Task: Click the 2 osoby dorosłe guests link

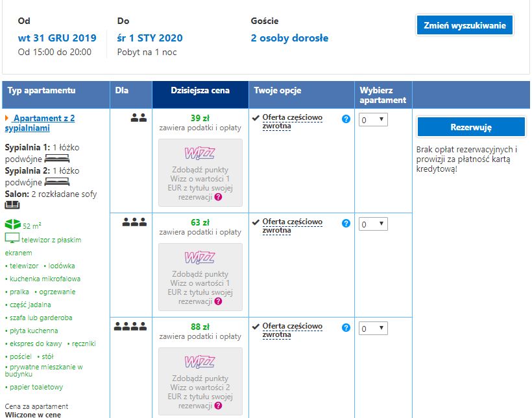Action: 289,38
